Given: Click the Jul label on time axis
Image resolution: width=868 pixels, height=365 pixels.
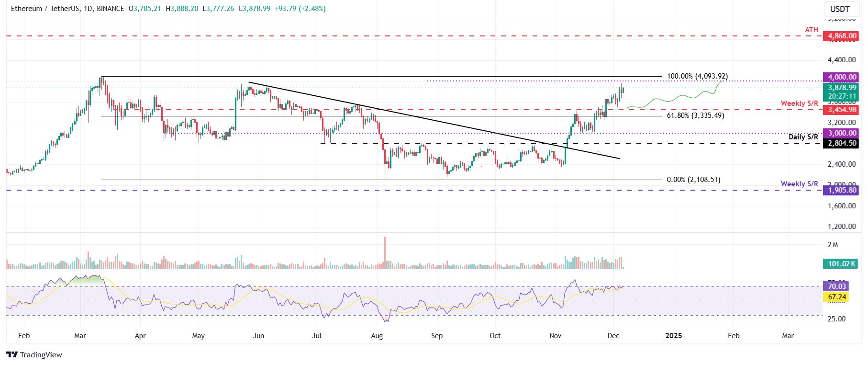Looking at the screenshot, I should tap(317, 336).
